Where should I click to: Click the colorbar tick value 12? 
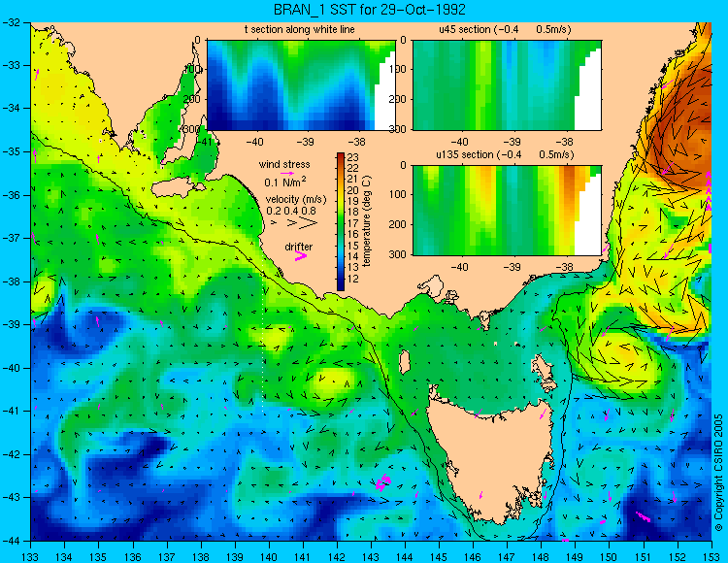[353, 279]
